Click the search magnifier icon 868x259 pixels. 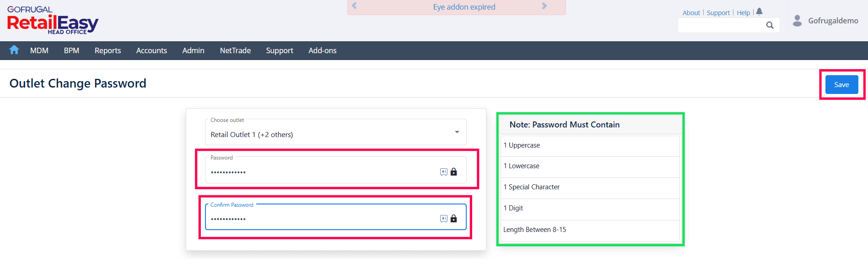(x=770, y=25)
